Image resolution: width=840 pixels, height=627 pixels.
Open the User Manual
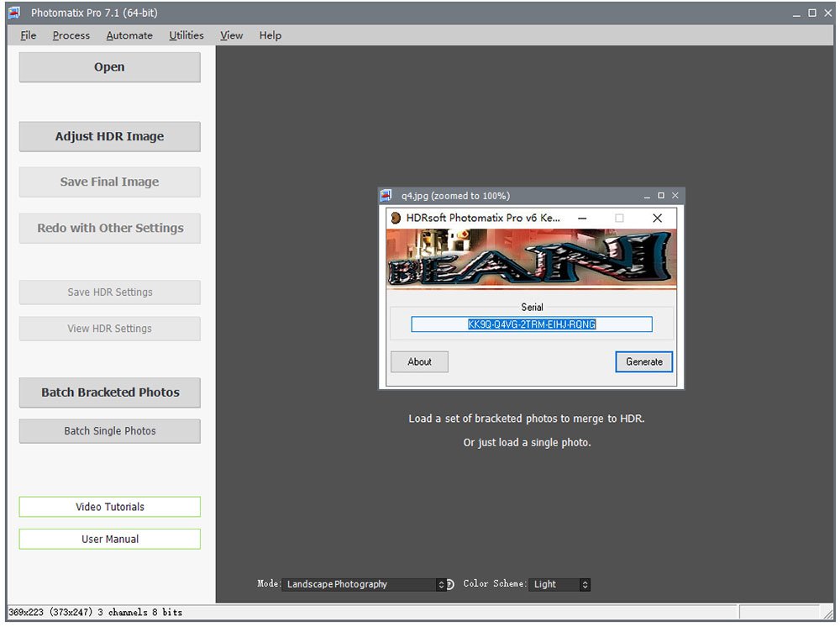110,539
